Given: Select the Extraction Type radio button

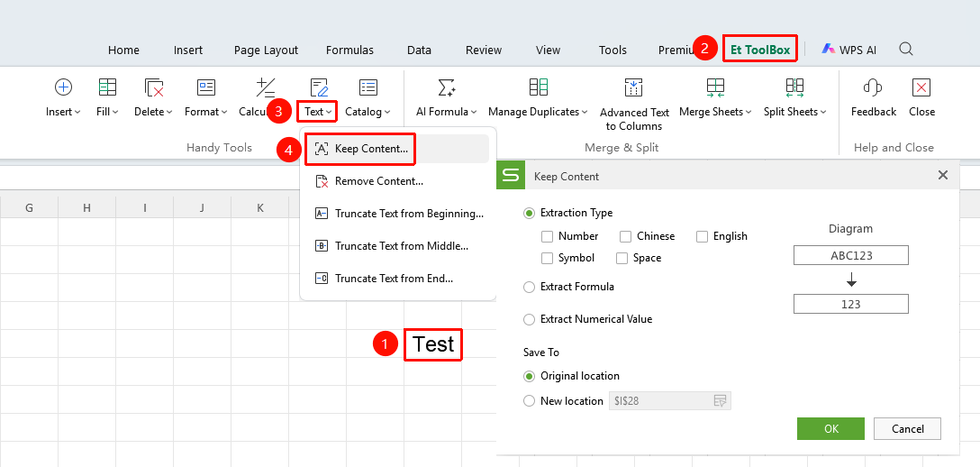Looking at the screenshot, I should point(530,213).
